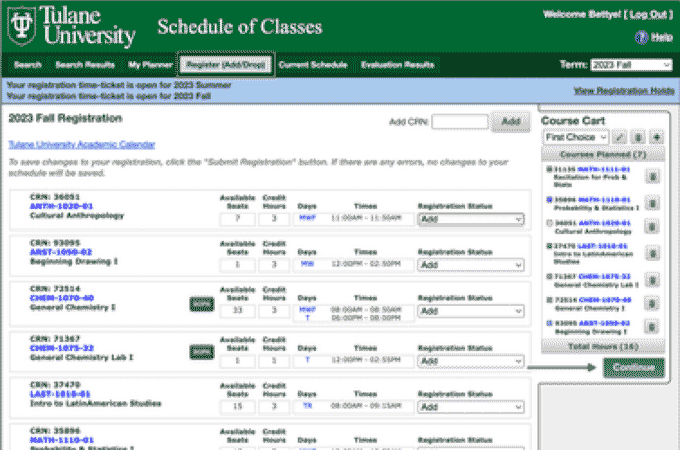
Task: Open Registration Status dropdown for Beginning Drawing I
Action: (x=471, y=265)
